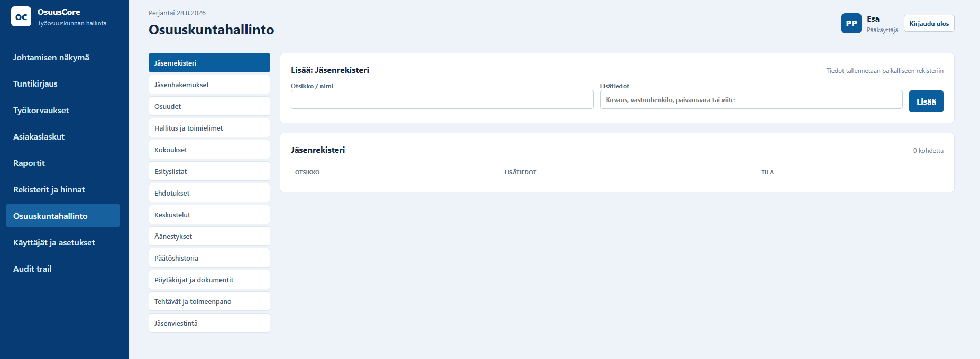Screen dimensions: 980x359
Task: Click the Pääkäyttäjä role label
Action: 882,30
